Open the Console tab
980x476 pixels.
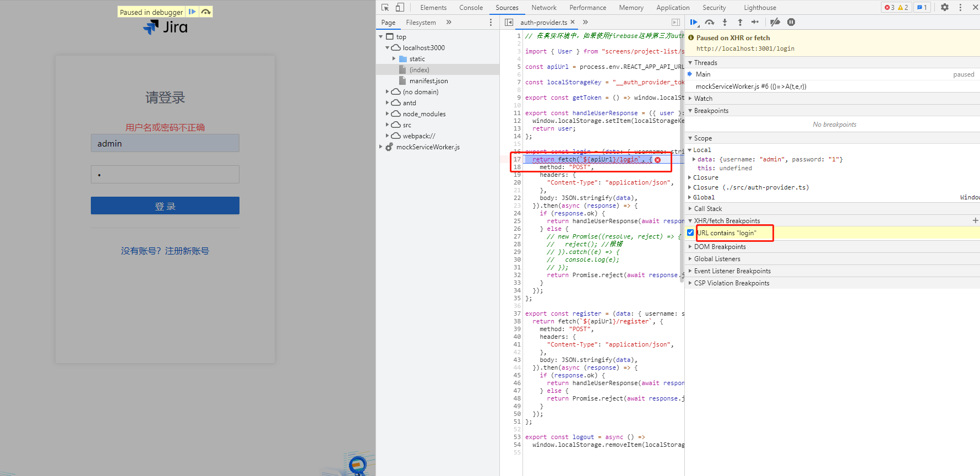pyautogui.click(x=471, y=8)
